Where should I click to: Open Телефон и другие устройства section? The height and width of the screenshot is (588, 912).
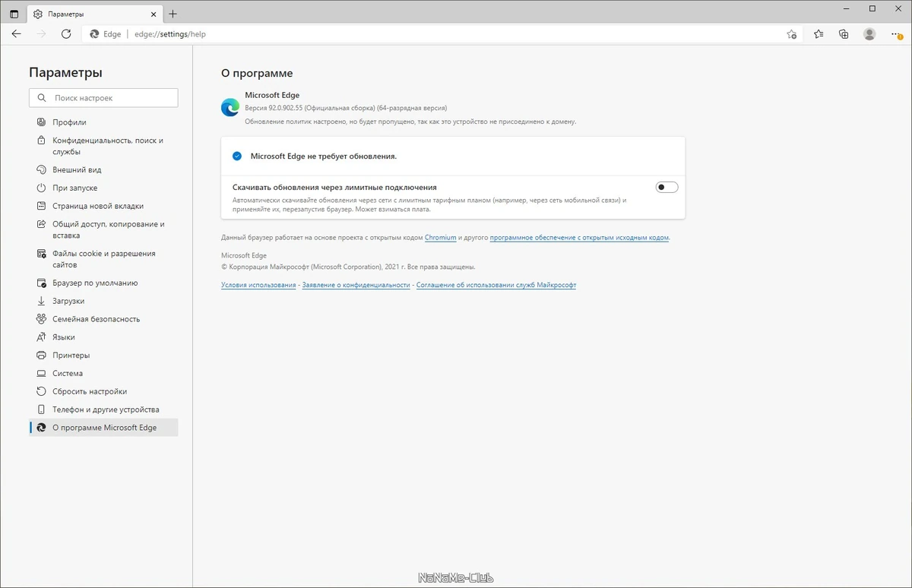103,409
